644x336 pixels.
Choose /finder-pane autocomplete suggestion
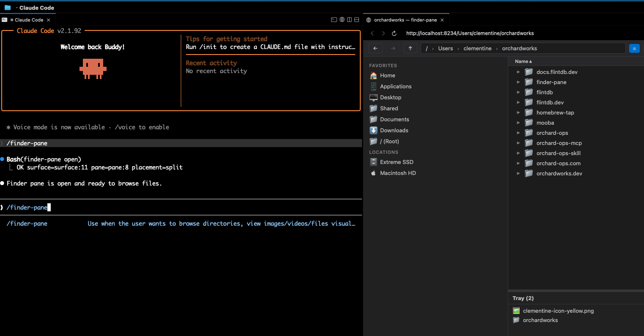[181, 224]
